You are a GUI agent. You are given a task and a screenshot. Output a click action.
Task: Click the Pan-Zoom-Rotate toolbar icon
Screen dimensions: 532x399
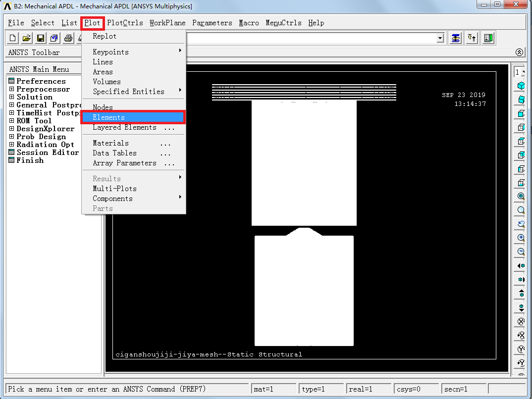point(54,38)
